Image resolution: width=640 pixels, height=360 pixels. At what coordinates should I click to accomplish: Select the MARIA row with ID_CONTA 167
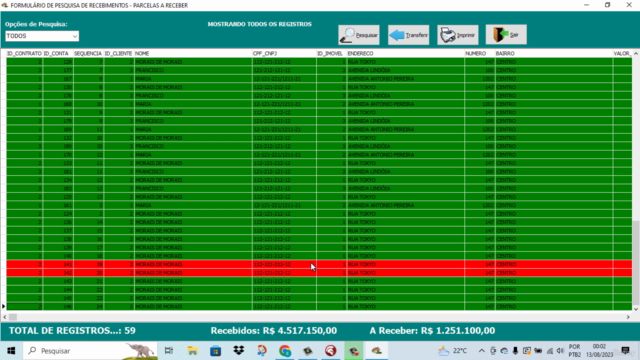pos(319,79)
